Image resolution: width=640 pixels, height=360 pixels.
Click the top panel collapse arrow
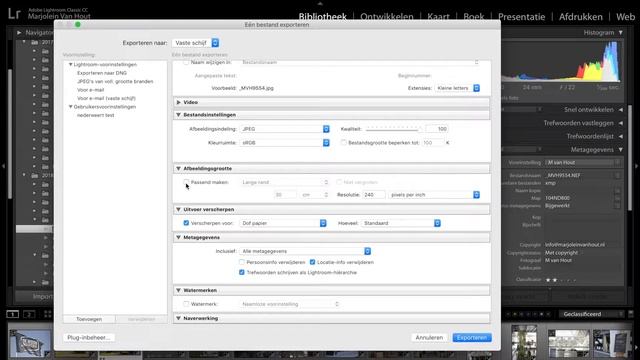(320, 3)
